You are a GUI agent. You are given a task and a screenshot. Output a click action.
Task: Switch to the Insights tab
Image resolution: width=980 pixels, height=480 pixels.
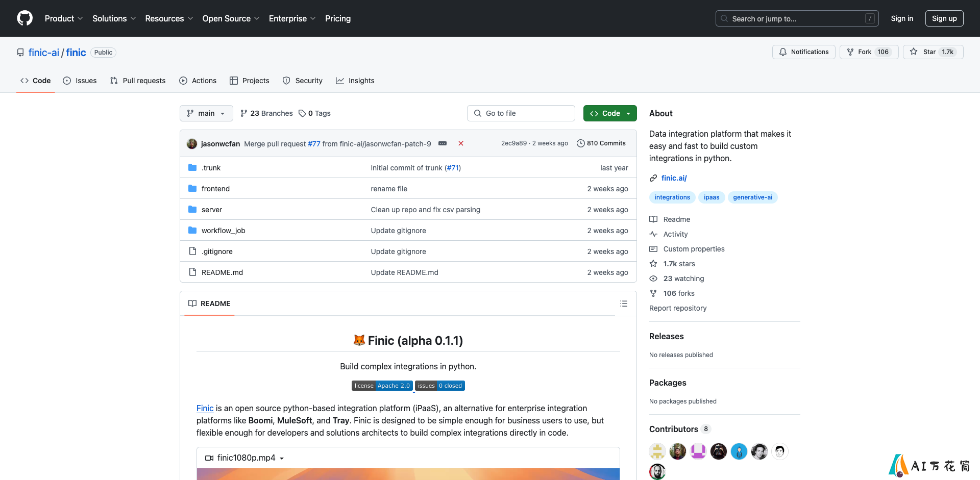[x=355, y=81]
